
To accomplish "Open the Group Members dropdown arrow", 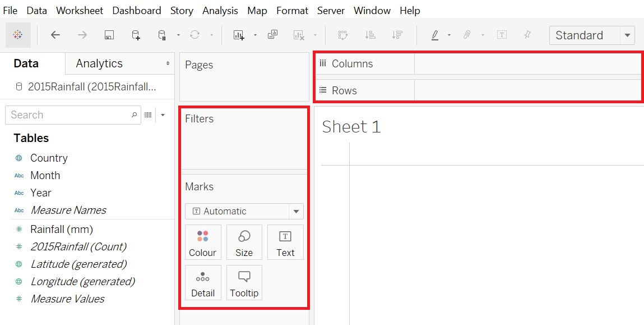I will click(483, 35).
